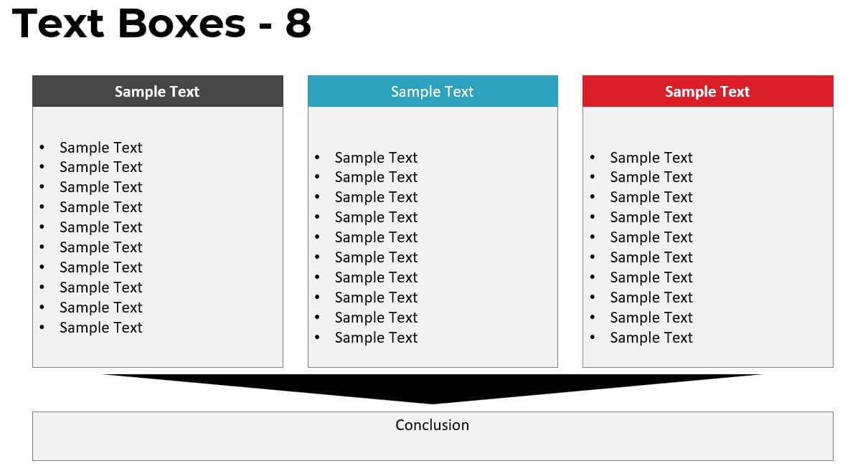The width and height of the screenshot is (868, 466).
Task: Click the black downward arrow shape
Action: [x=433, y=389]
